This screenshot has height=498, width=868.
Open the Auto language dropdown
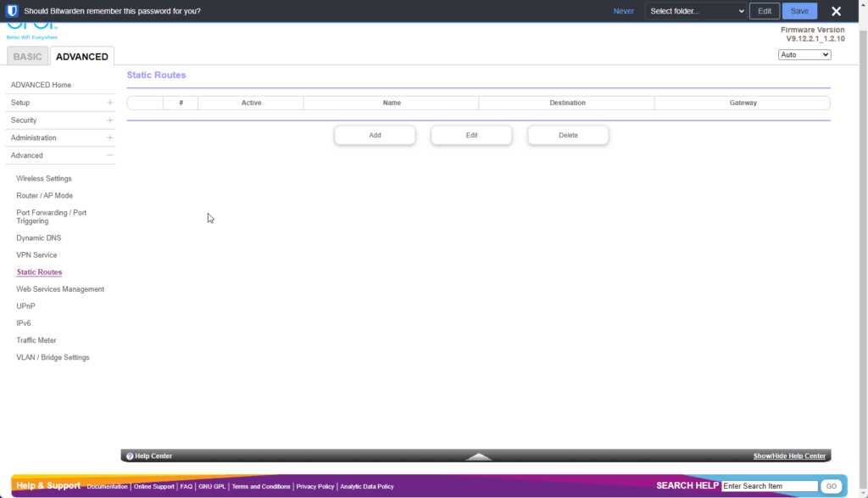coord(804,55)
